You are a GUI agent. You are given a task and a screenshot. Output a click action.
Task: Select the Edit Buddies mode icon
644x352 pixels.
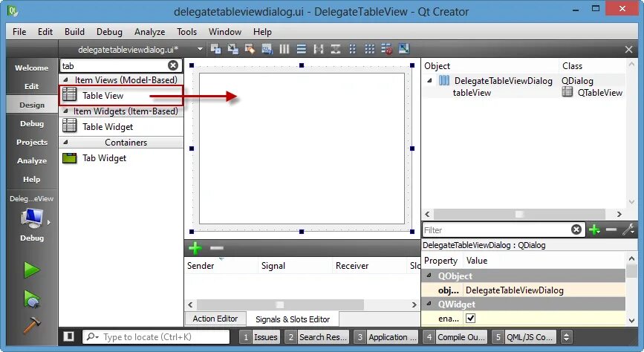250,49
